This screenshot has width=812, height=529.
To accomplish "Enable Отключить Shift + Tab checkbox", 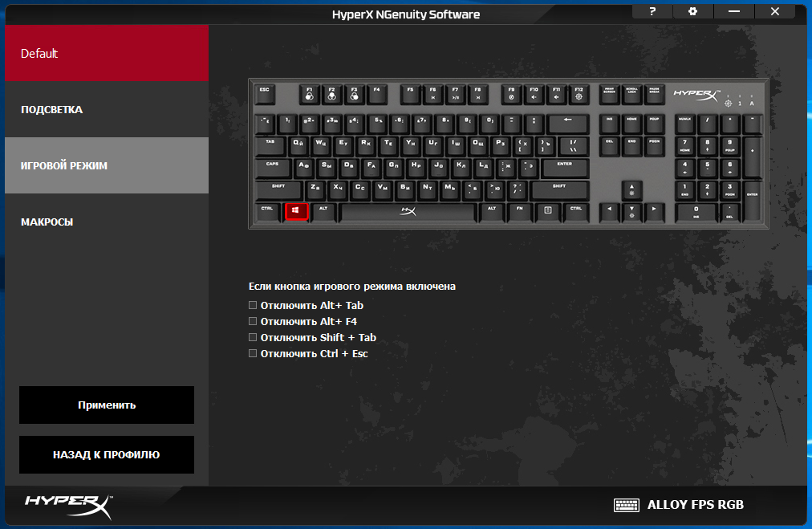I will (x=253, y=337).
